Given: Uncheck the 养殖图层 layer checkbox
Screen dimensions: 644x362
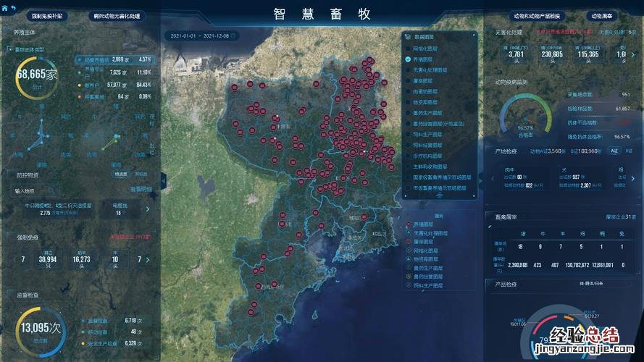Looking at the screenshot, I should (x=408, y=59).
